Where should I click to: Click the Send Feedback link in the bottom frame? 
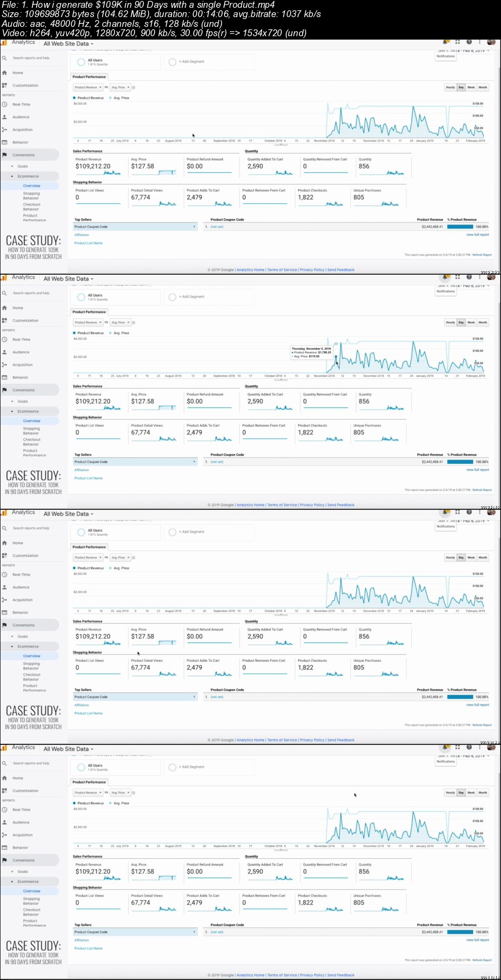pos(341,975)
